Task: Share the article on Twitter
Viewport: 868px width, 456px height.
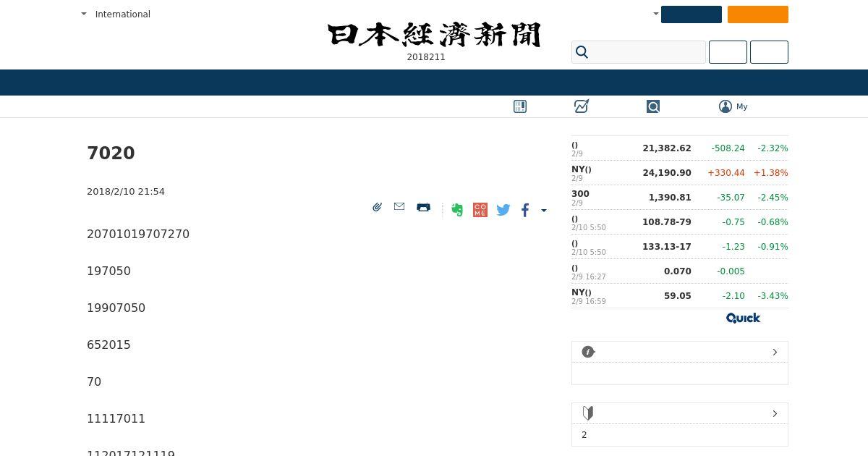Action: pos(503,210)
